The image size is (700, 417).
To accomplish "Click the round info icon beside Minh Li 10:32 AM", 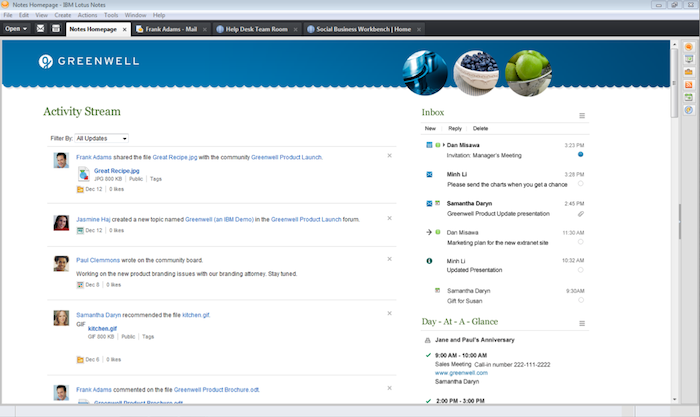I will (x=429, y=261).
